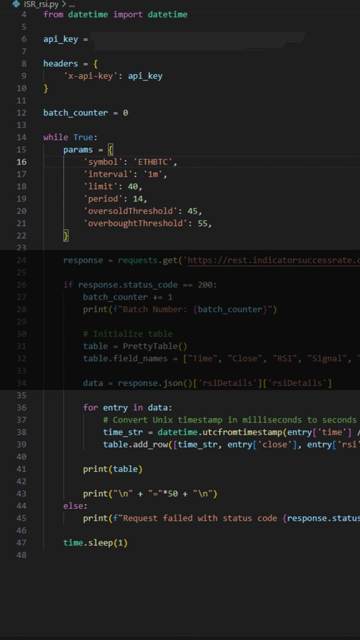The height and width of the screenshot is (640, 360).
Task: Open the rest.indicatorsuccessrate URL link
Action: 273,260
